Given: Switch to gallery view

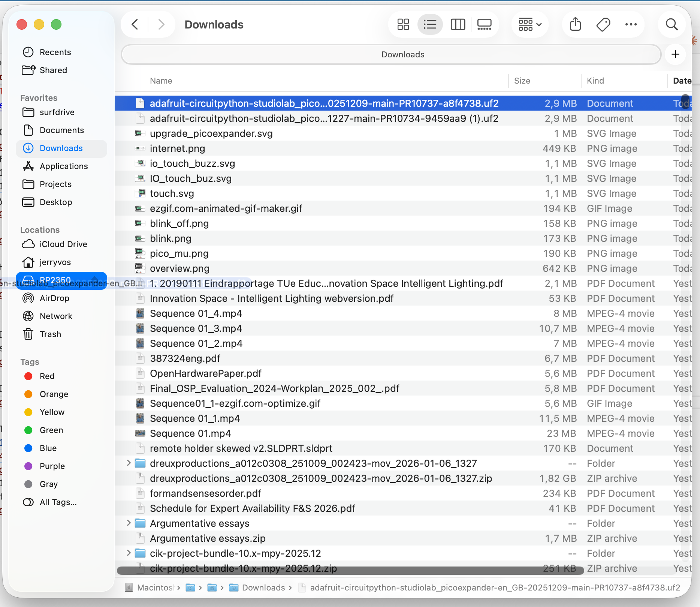Looking at the screenshot, I should (484, 25).
